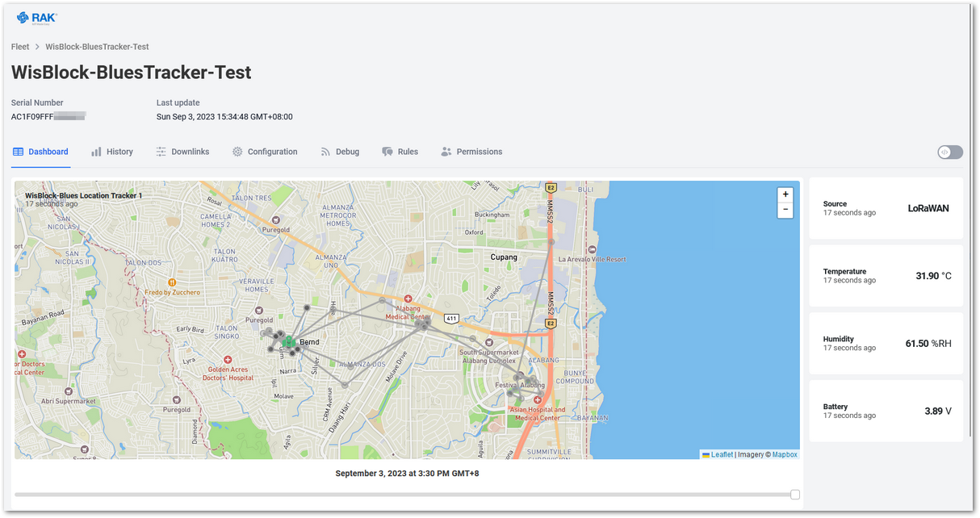Screen dimensions: 980x518
Task: Zoom in on the map
Action: click(785, 194)
